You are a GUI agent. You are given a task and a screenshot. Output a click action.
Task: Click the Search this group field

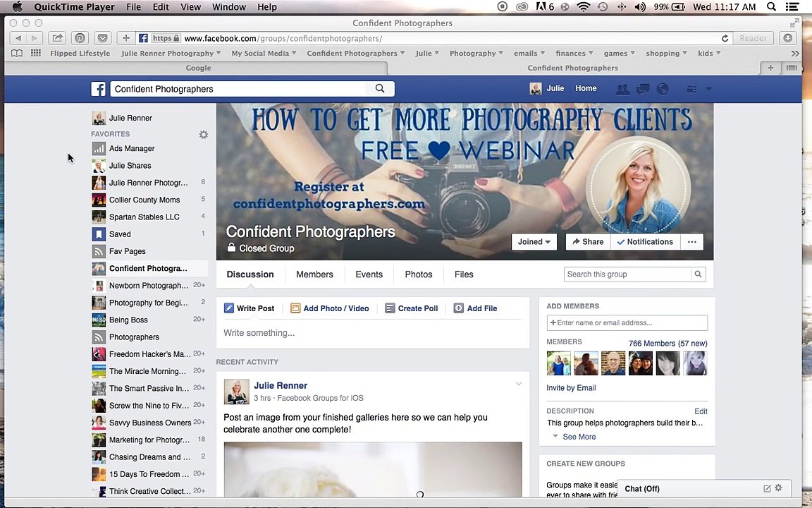coord(627,274)
